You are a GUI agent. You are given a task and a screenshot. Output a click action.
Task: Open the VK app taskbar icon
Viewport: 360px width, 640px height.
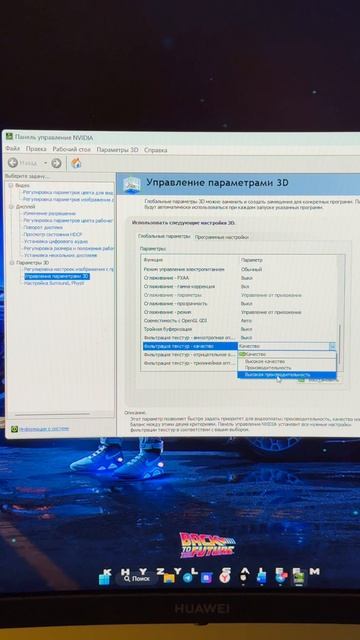click(x=207, y=578)
